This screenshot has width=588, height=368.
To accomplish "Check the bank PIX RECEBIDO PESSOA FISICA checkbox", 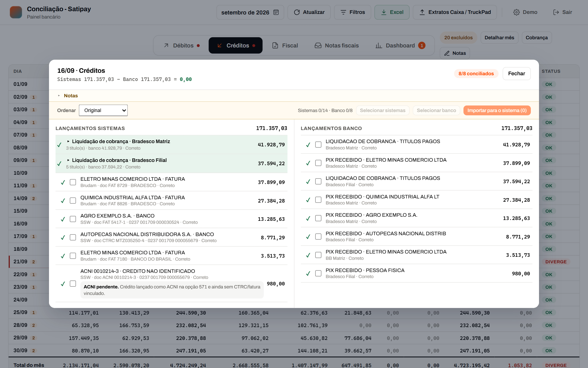I will pos(318,273).
